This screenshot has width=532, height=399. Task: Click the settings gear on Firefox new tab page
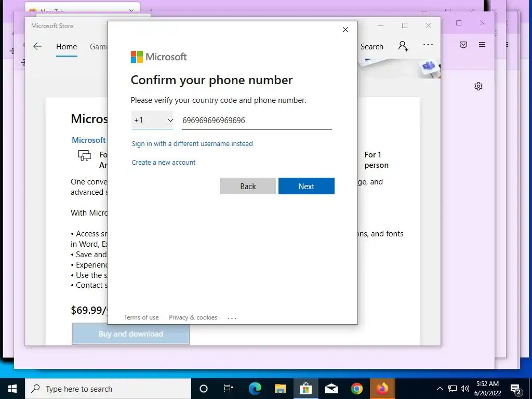coord(478,86)
